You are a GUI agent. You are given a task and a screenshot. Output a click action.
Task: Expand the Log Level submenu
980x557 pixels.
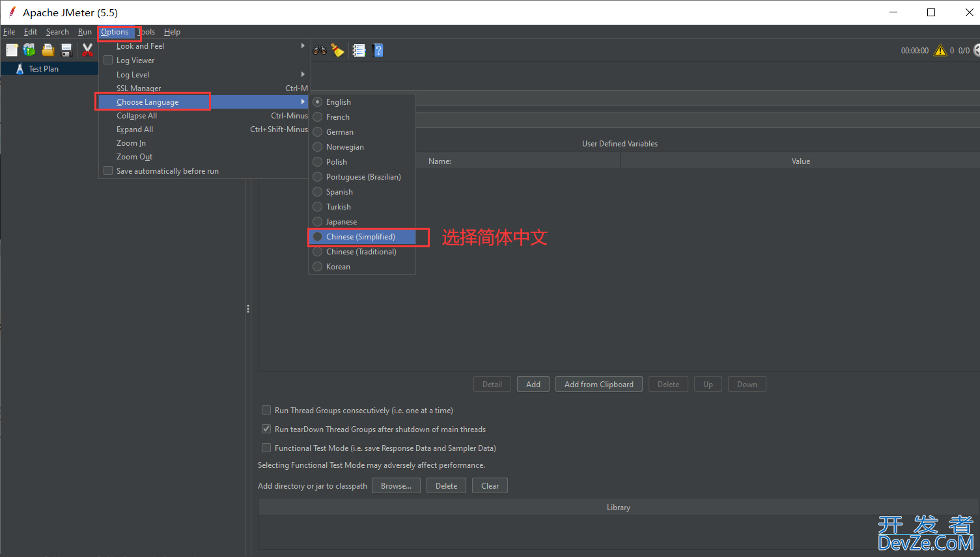203,74
